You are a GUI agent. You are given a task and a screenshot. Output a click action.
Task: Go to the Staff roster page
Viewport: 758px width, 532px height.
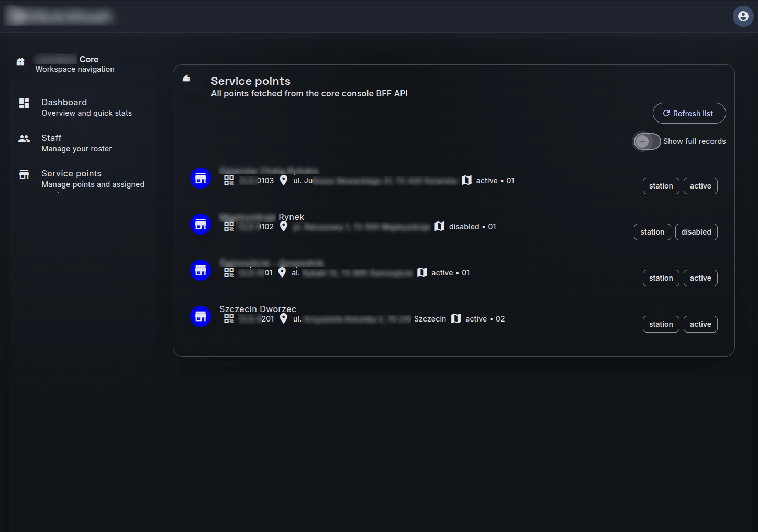click(x=52, y=138)
